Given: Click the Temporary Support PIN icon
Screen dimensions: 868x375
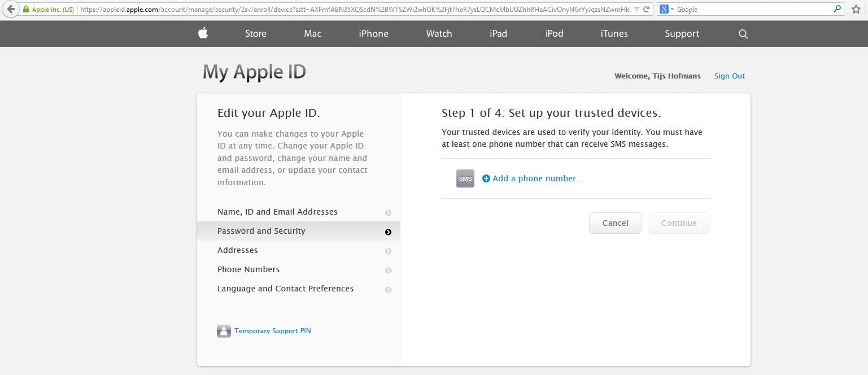Looking at the screenshot, I should (224, 331).
